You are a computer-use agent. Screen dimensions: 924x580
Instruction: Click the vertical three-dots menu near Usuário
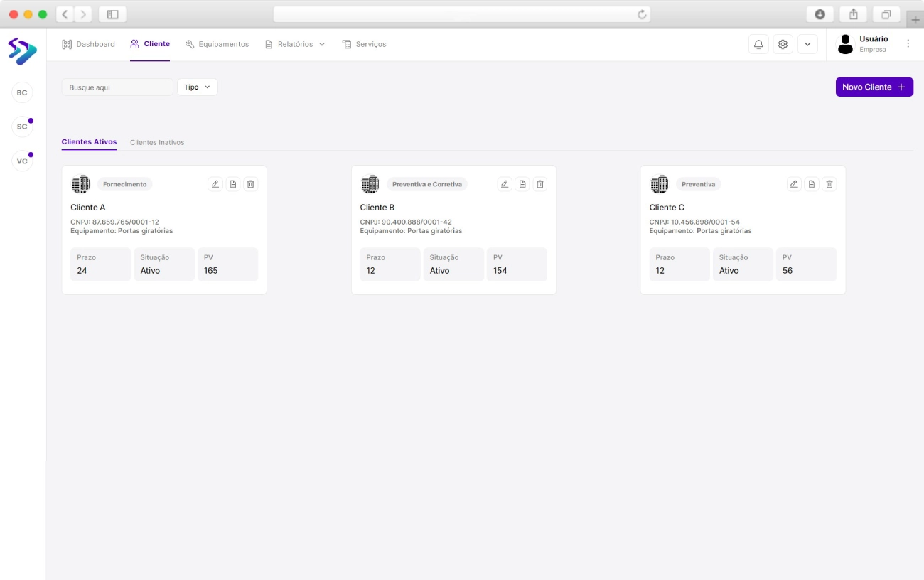[908, 43]
